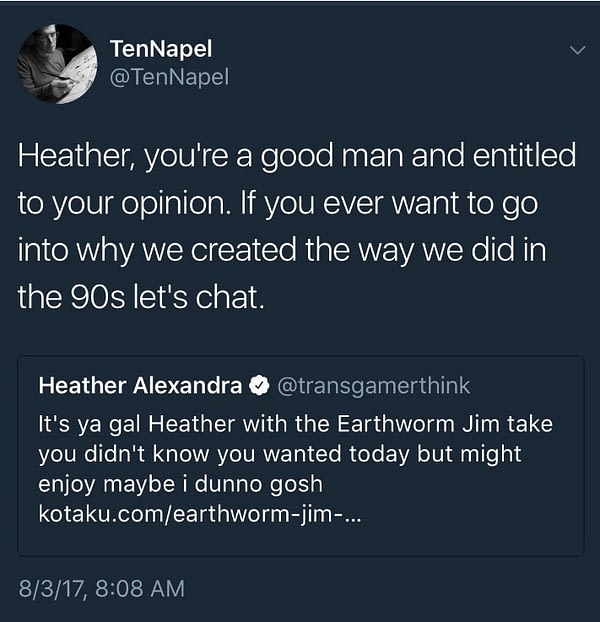The image size is (600, 622).
Task: Click the word "entitled" in the tweet
Action: 524,156
